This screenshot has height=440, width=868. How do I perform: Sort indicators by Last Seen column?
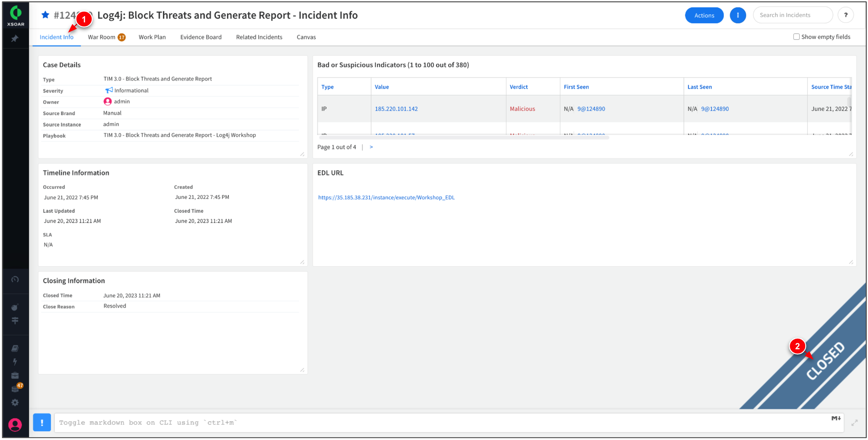coord(700,87)
